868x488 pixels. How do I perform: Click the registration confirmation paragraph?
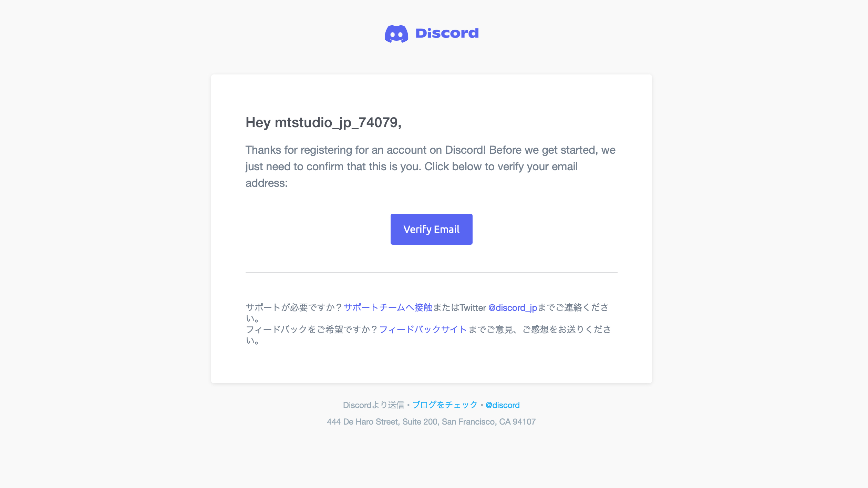[430, 166]
